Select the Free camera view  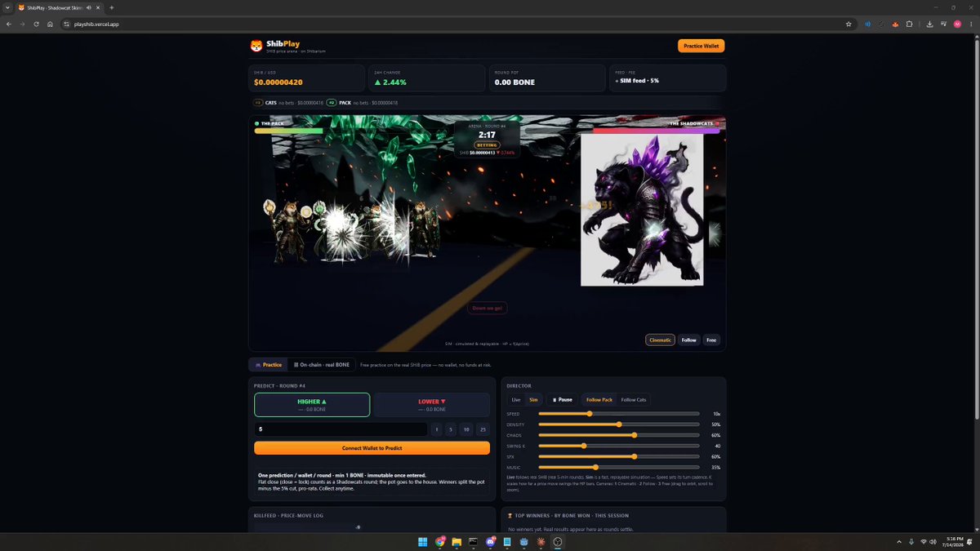point(711,340)
